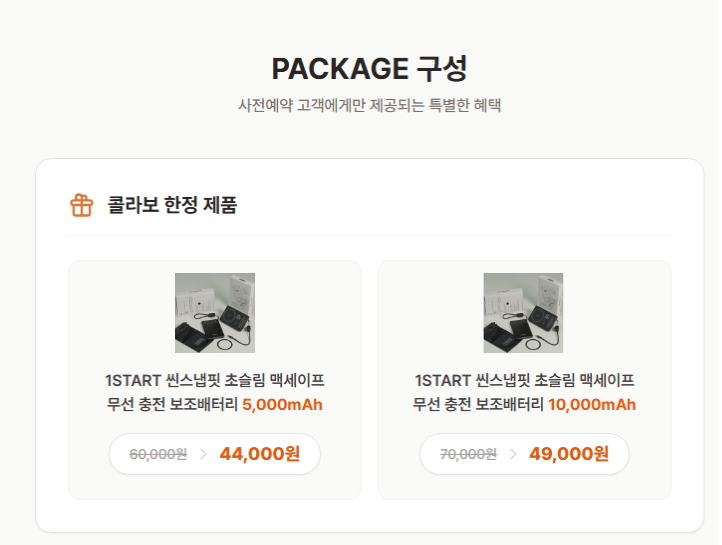Click the orange 5,000mAh capacity text
The image size is (722, 545).
click(x=282, y=405)
